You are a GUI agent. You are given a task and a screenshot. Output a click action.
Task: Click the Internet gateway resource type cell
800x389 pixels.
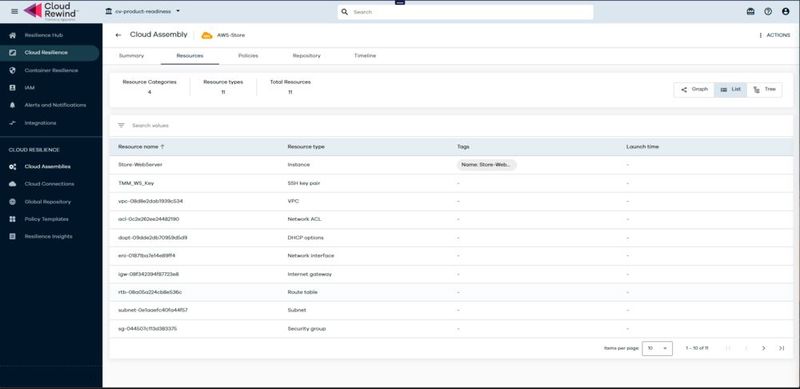[x=310, y=274]
